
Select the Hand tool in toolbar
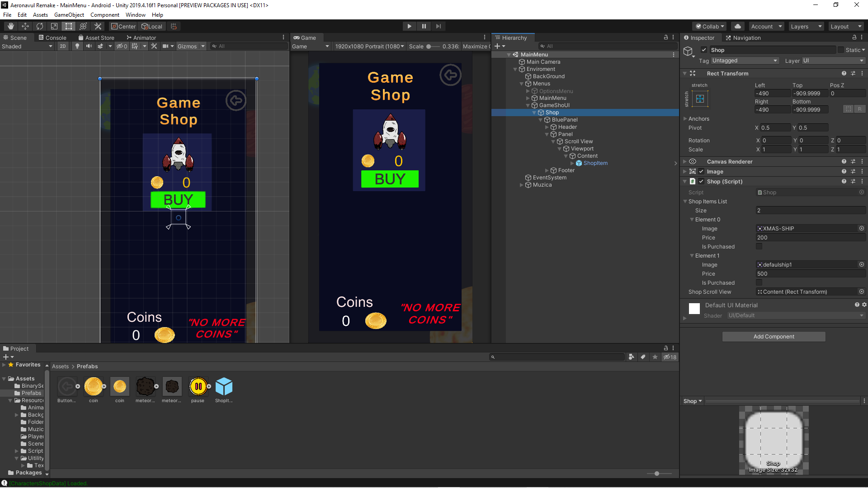tap(11, 26)
